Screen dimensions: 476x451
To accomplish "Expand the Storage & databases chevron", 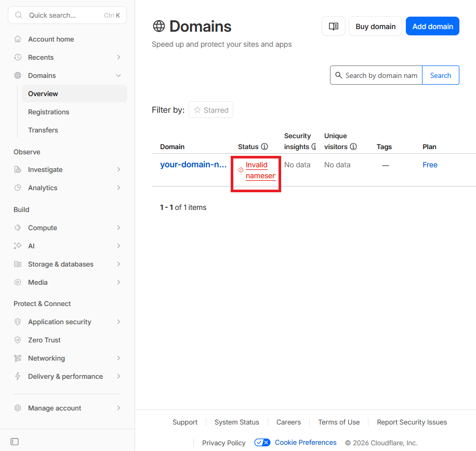I will [x=118, y=264].
